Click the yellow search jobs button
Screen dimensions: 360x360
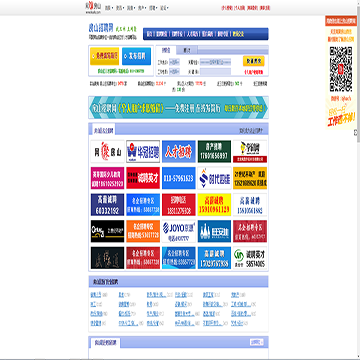254,61
